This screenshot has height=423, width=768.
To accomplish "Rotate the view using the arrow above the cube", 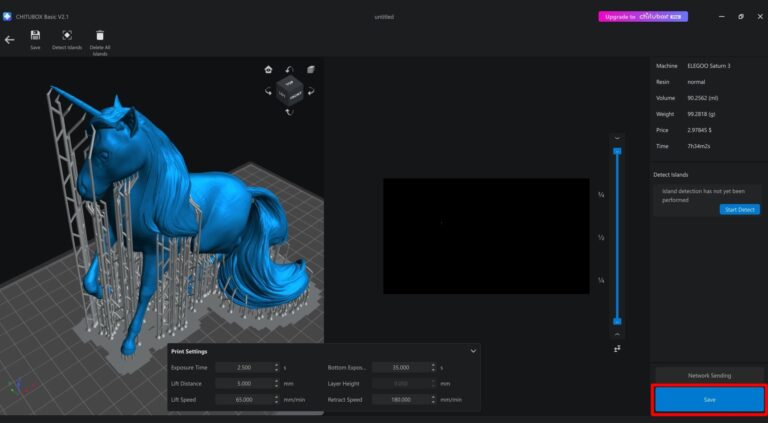I will 289,70.
